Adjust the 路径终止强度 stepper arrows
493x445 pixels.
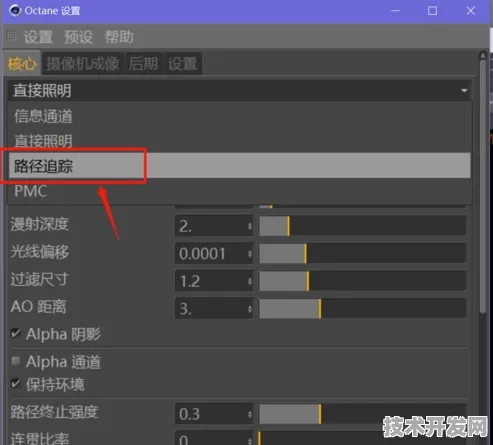tap(250, 414)
